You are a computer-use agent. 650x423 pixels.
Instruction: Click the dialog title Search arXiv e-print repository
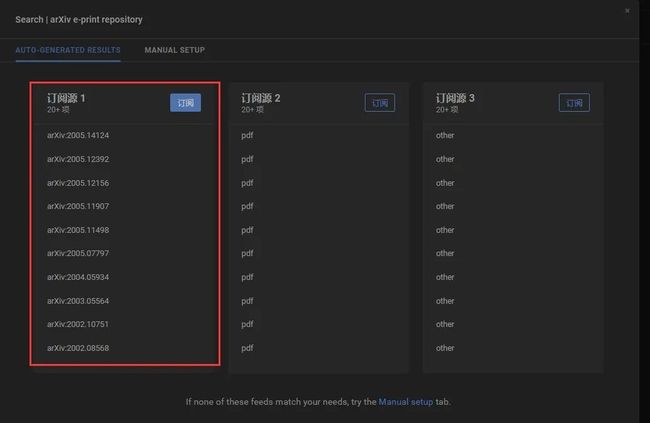click(79, 19)
